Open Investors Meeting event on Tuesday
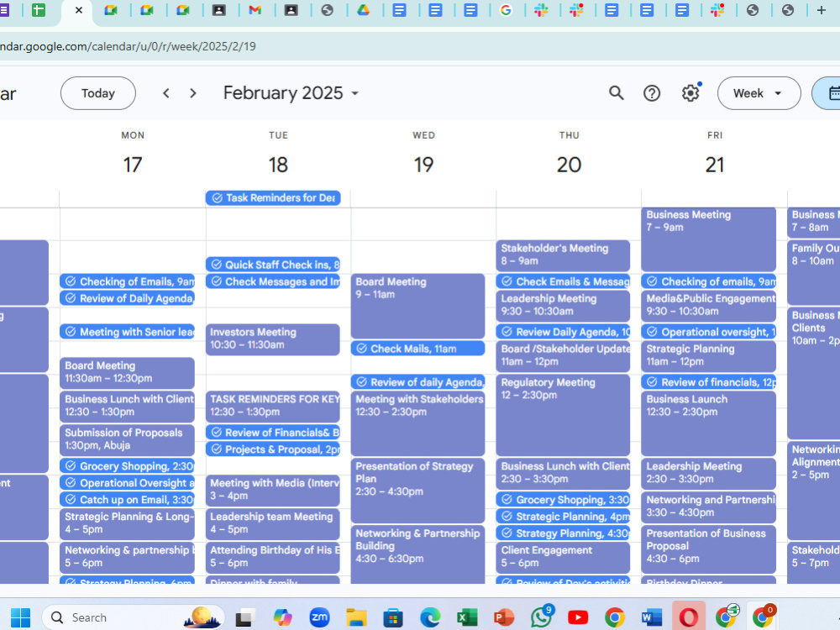Screen dimensions: 840x630 (273, 339)
